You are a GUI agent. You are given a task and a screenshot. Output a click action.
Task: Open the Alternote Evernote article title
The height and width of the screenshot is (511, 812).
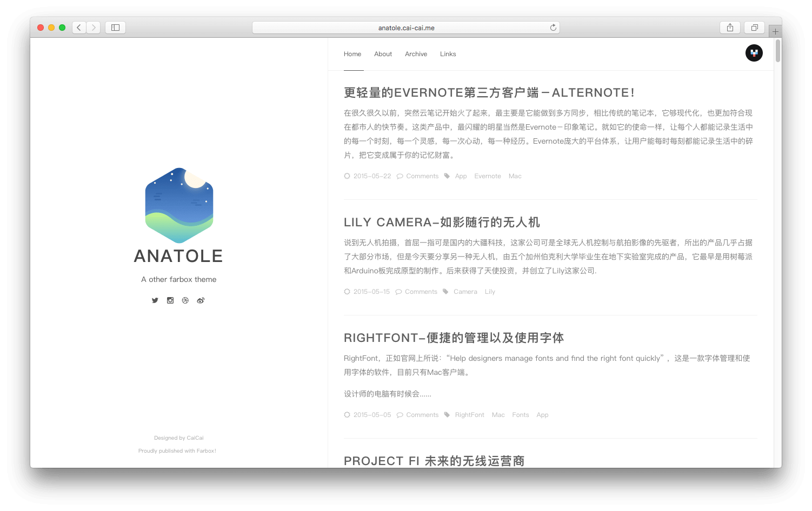(x=489, y=93)
